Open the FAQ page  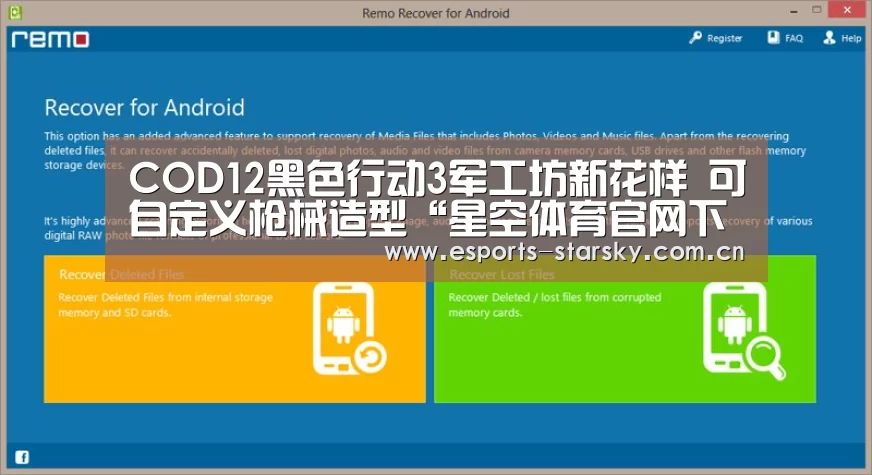[x=794, y=38]
